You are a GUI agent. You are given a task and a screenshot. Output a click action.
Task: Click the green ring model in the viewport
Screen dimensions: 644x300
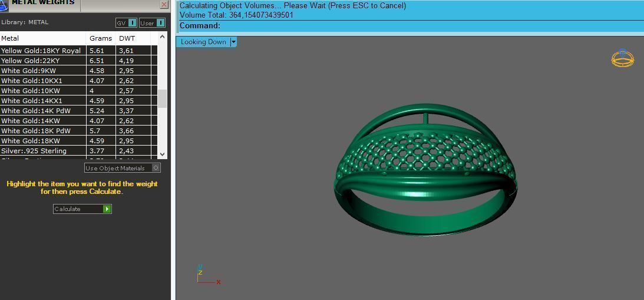tap(425, 169)
